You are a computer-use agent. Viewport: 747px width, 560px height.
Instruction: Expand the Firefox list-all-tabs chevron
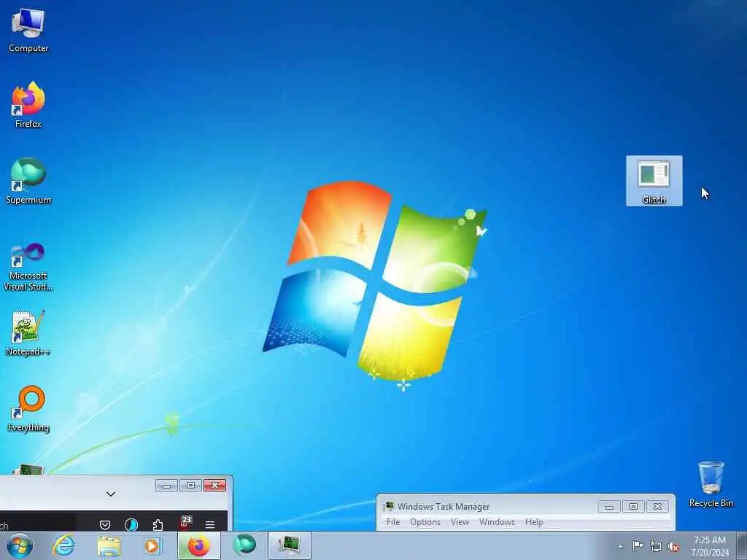111,494
